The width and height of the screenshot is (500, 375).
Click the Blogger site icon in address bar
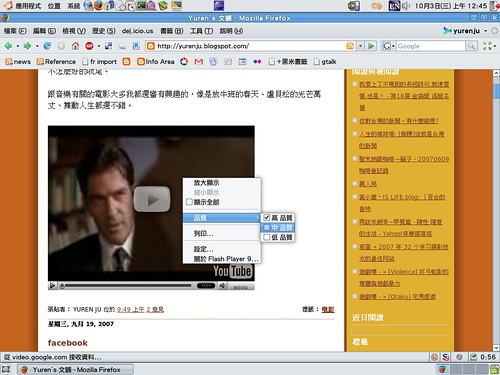(x=151, y=46)
